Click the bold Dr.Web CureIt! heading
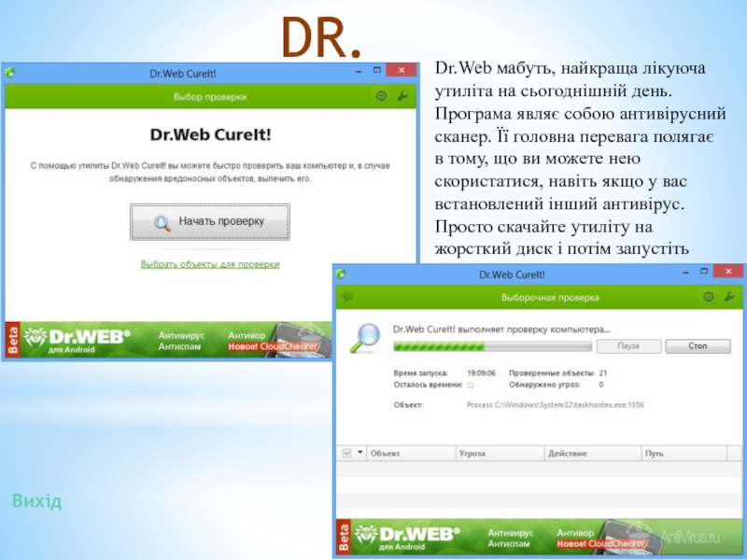The height and width of the screenshot is (560, 747). click(x=210, y=134)
